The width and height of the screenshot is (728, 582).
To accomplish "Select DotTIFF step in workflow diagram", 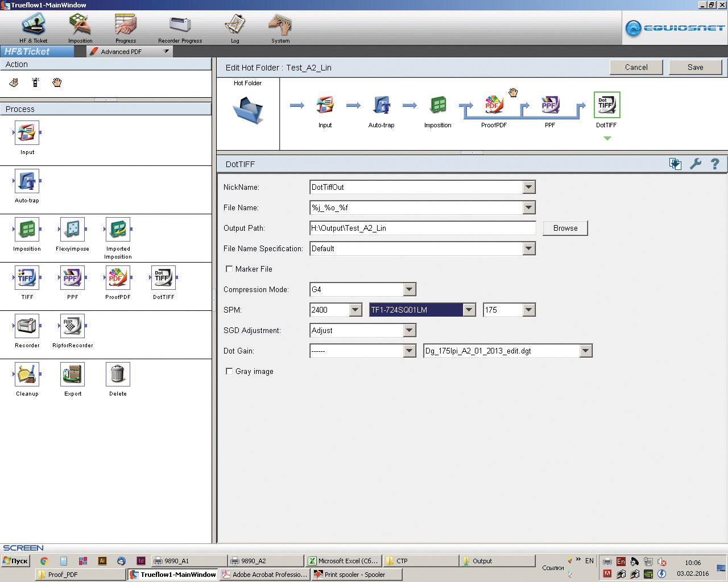I will click(x=606, y=105).
